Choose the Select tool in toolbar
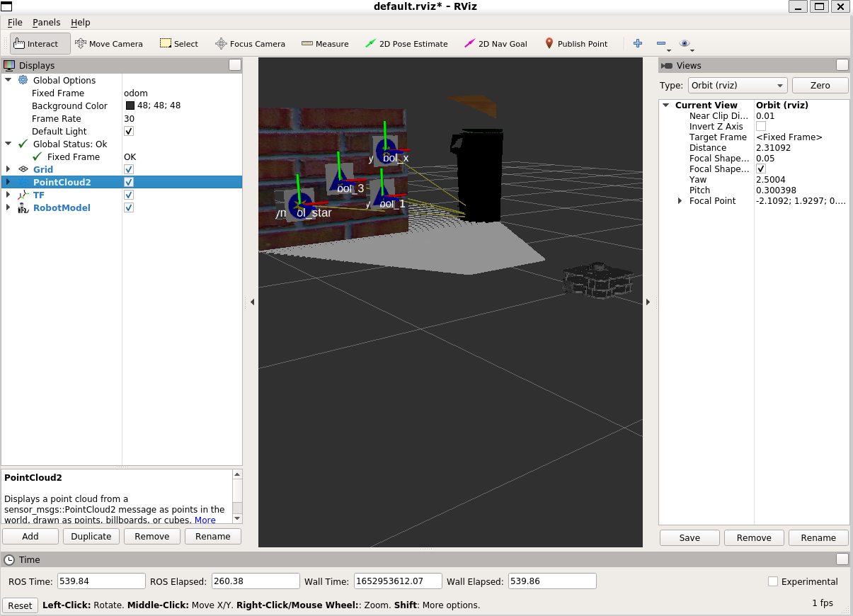The height and width of the screenshot is (616, 853). pyautogui.click(x=179, y=43)
